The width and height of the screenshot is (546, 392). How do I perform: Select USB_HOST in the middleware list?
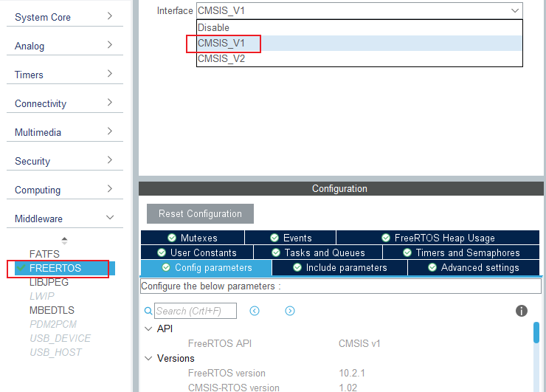56,352
